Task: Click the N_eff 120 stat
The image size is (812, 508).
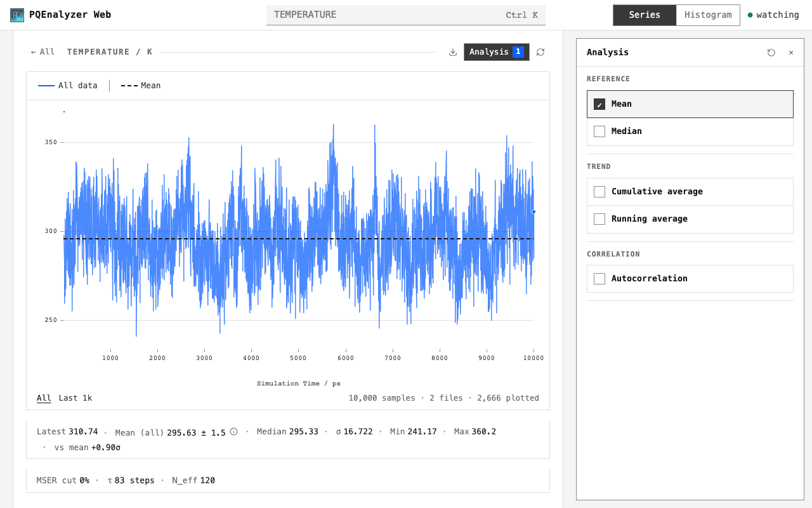Action: tap(193, 481)
